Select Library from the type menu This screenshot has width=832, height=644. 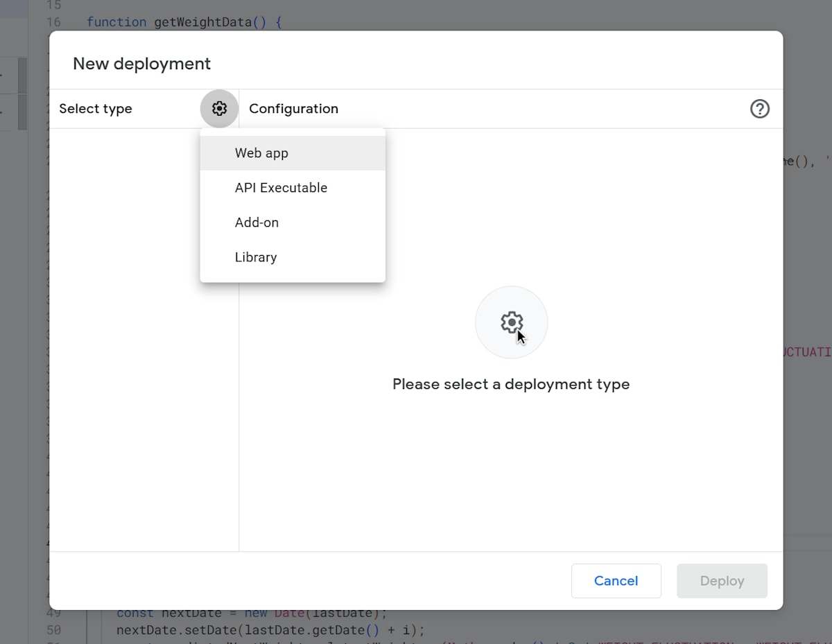[293, 257]
